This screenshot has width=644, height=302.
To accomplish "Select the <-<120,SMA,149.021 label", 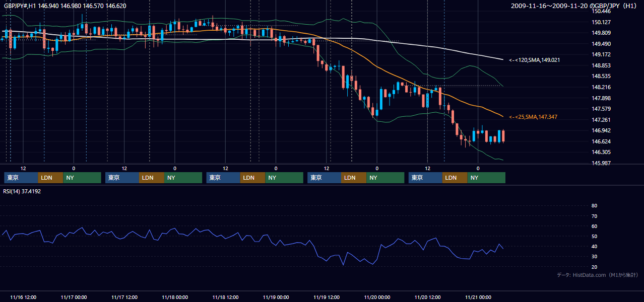I will pyautogui.click(x=534, y=60).
